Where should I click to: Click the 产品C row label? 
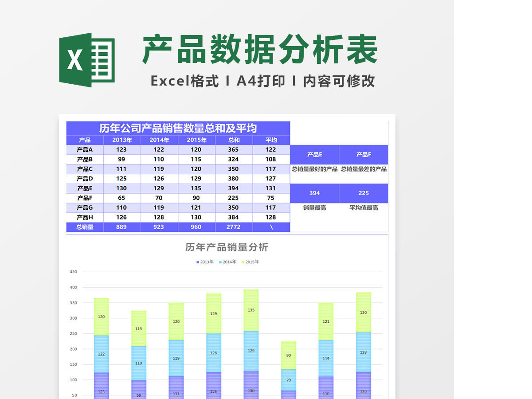pos(85,169)
